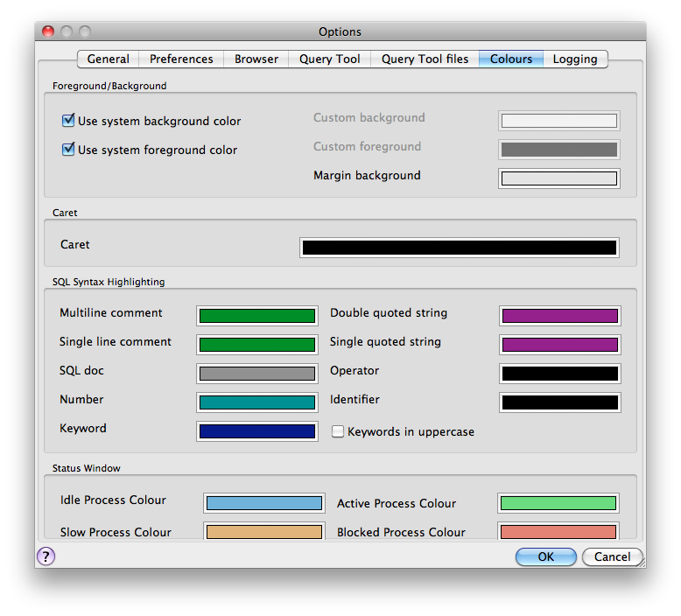Click the Multiline comment green swatch
The height and width of the screenshot is (616, 681).
click(x=257, y=316)
